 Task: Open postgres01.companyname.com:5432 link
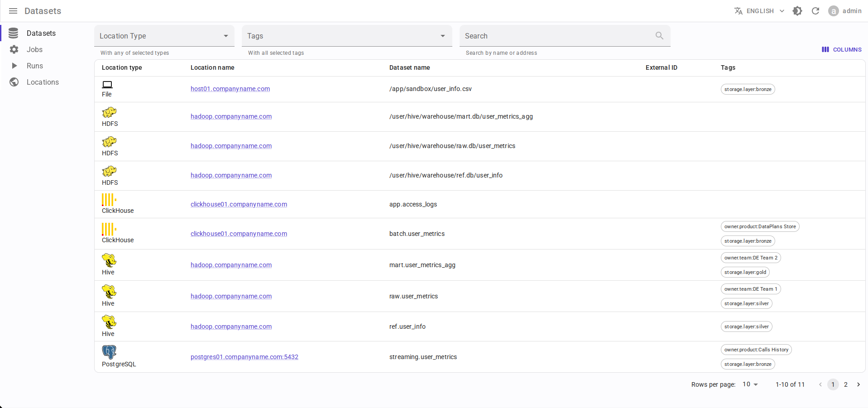click(245, 357)
